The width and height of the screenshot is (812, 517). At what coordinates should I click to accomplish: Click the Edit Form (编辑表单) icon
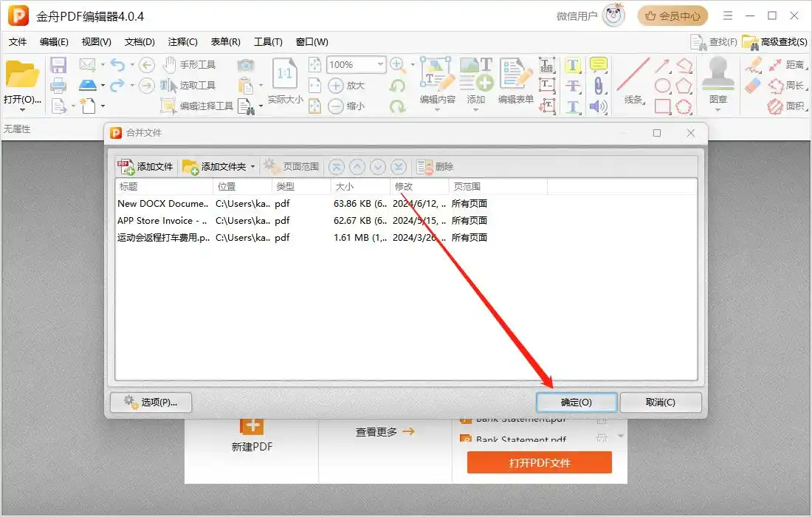516,73
